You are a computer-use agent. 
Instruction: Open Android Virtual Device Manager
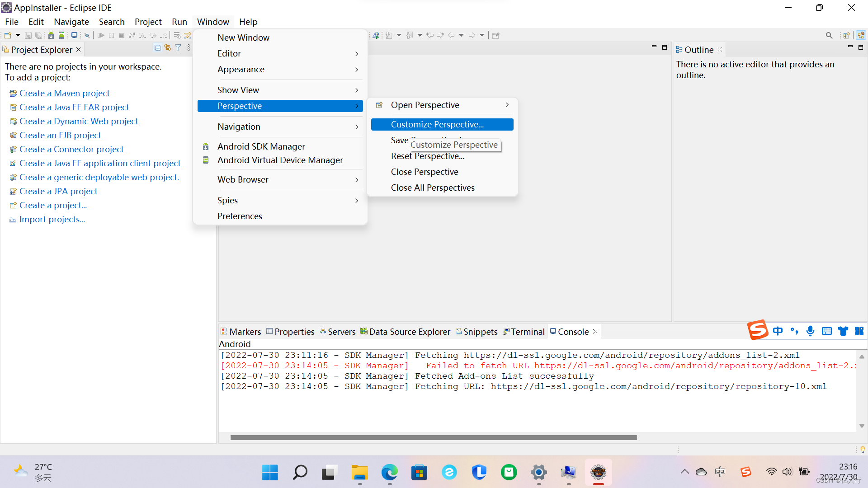[280, 160]
